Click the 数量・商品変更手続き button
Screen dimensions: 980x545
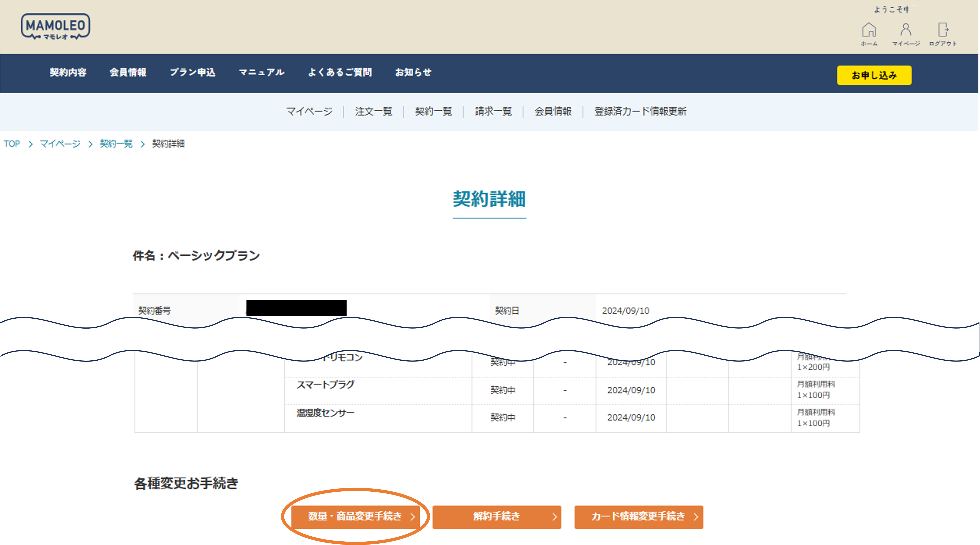pyautogui.click(x=355, y=517)
